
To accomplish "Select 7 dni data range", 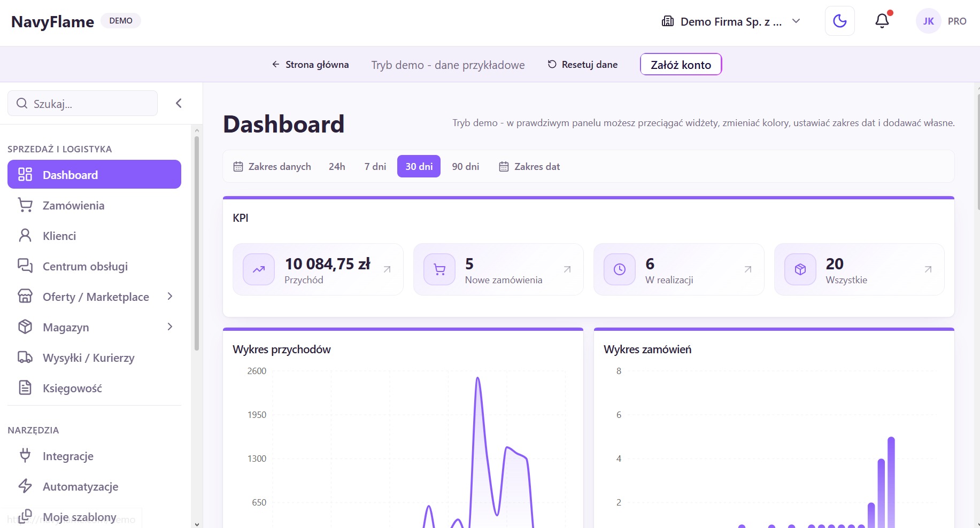I will (375, 166).
